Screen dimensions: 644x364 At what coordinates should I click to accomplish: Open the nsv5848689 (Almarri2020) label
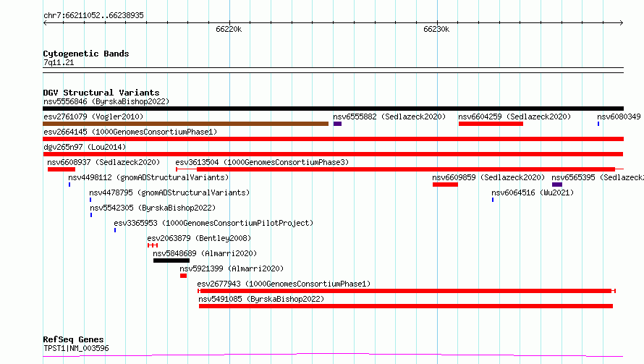(205, 253)
